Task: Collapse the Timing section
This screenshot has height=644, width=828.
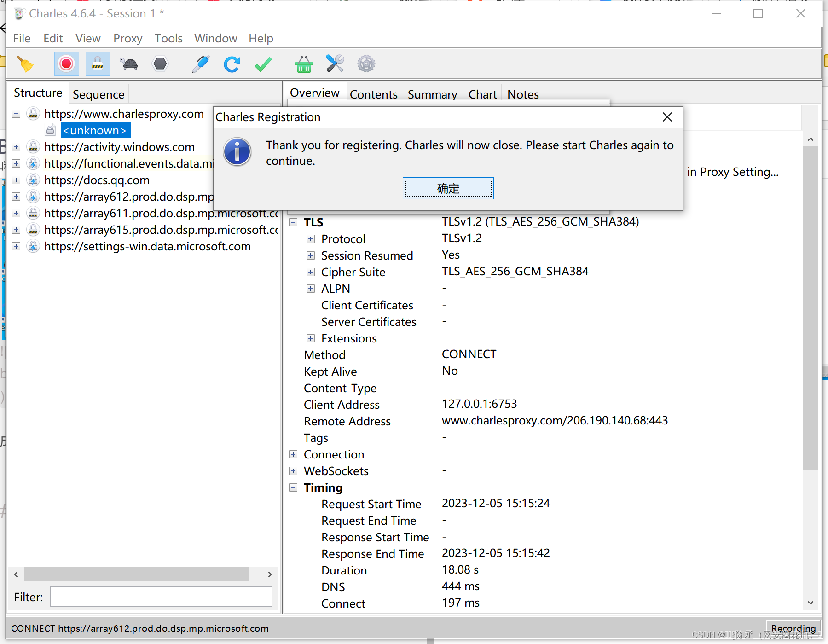Action: point(293,487)
